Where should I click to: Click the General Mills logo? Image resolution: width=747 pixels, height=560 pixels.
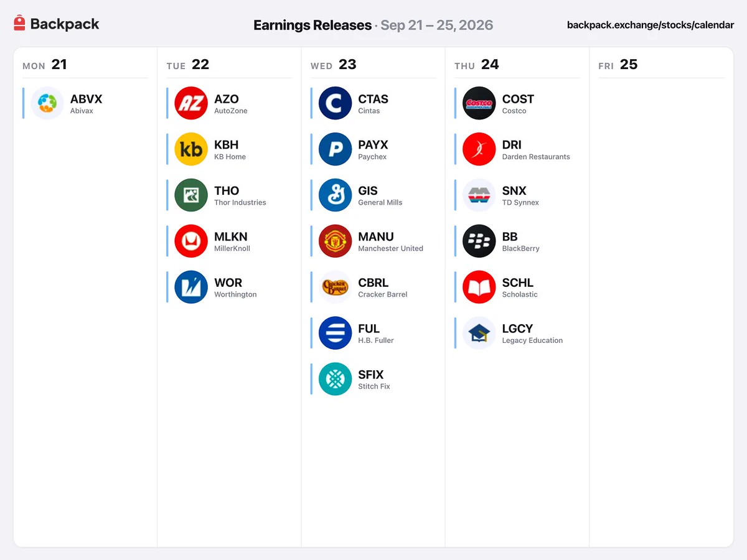click(336, 195)
